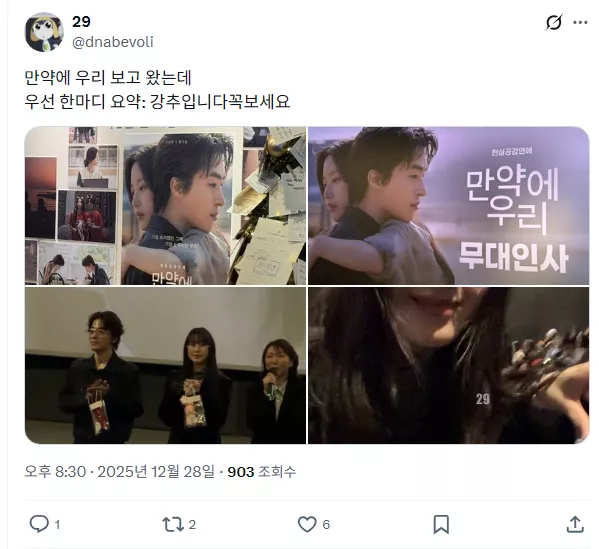Click the Grok slashed-circle icon
The image size is (599, 549).
pyautogui.click(x=554, y=23)
